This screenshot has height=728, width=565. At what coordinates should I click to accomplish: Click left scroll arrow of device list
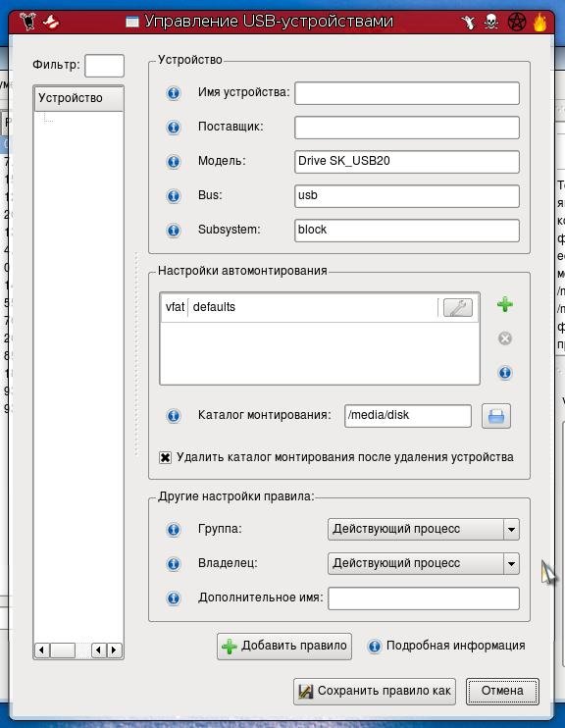coord(42,650)
